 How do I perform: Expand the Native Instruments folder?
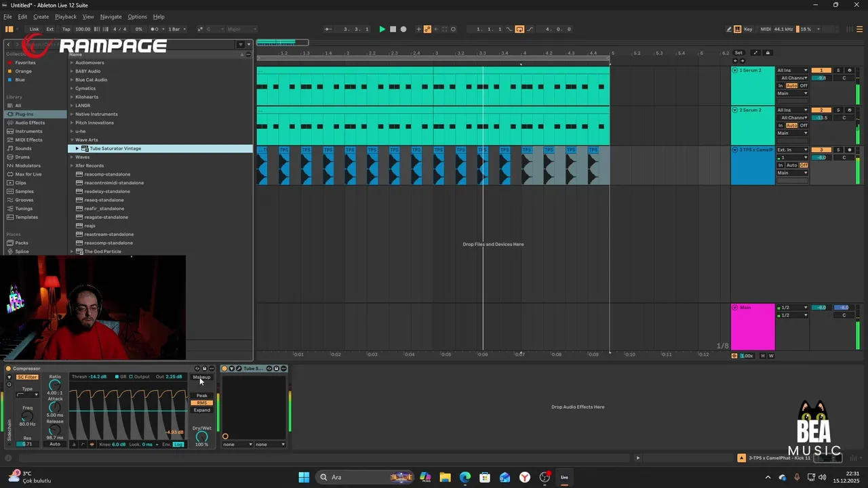(x=71, y=114)
